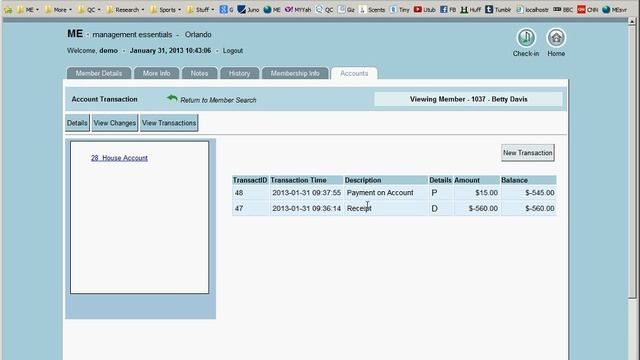Open the ME bookmarks folder
640x360 pixels.
(28, 9)
